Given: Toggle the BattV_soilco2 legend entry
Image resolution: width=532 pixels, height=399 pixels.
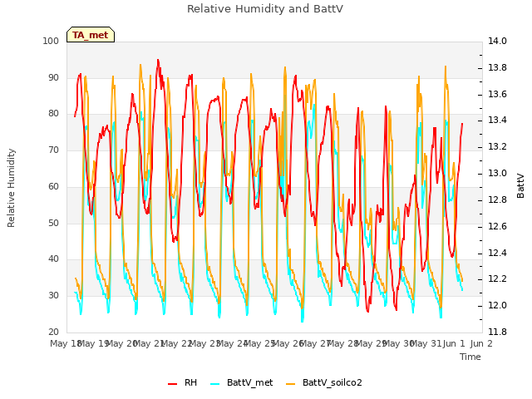Looking at the screenshot, I should pyautogui.click(x=324, y=382).
